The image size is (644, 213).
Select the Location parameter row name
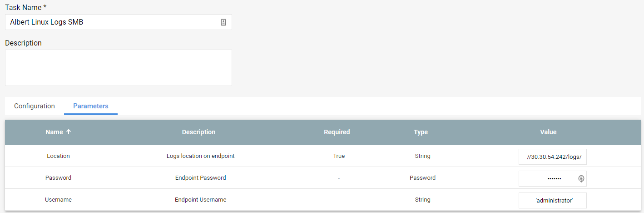pos(58,156)
